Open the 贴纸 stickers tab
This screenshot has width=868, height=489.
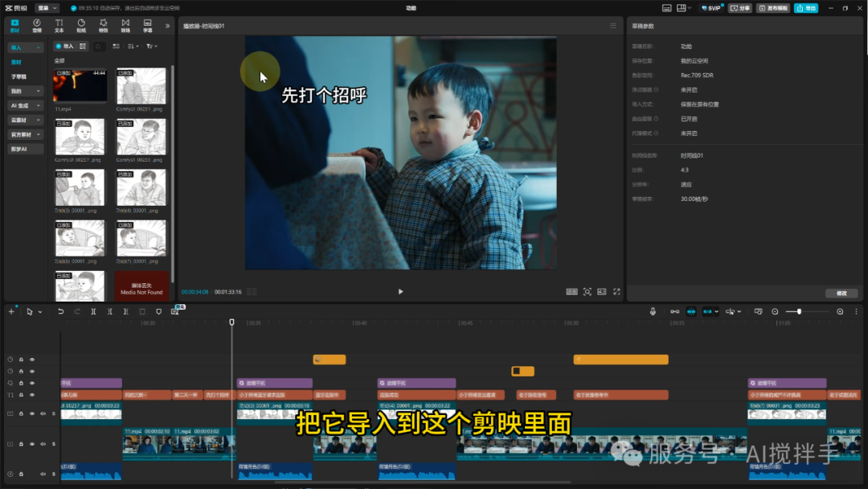[81, 26]
